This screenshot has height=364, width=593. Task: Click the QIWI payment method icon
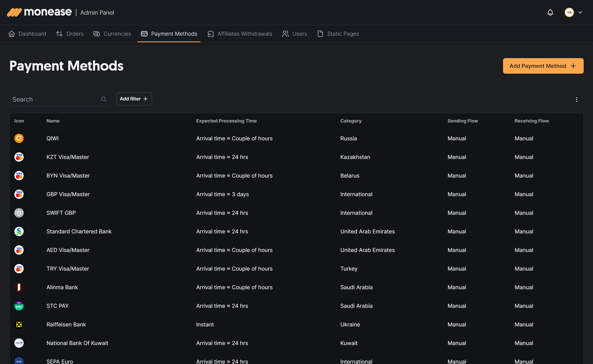(x=19, y=138)
